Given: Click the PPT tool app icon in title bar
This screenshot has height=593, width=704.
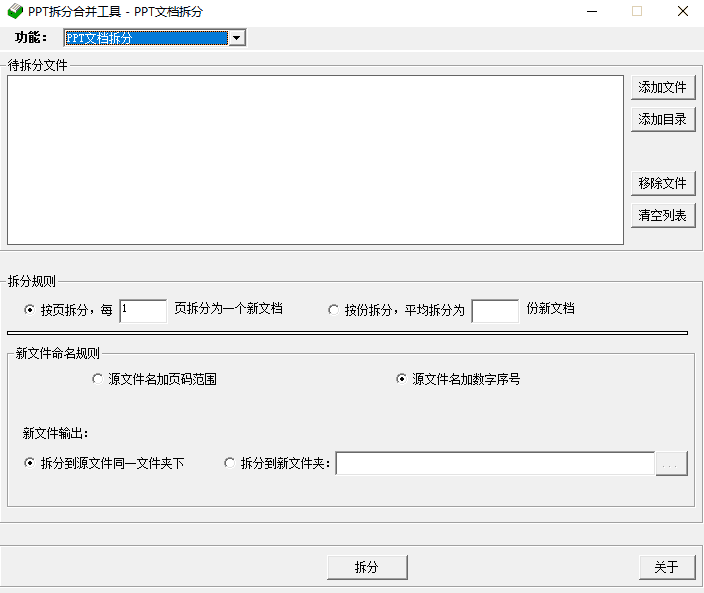Looking at the screenshot, I should point(15,11).
